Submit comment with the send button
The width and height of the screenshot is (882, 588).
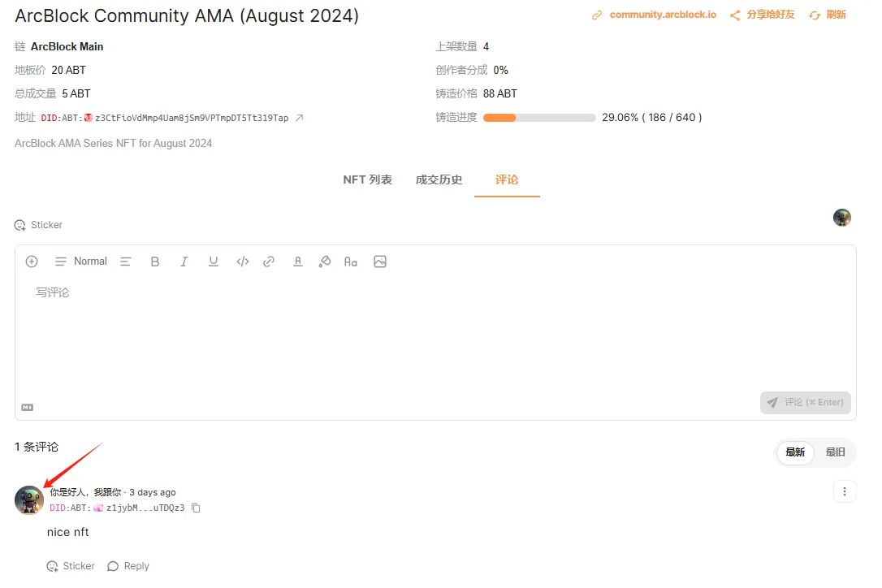pos(805,402)
